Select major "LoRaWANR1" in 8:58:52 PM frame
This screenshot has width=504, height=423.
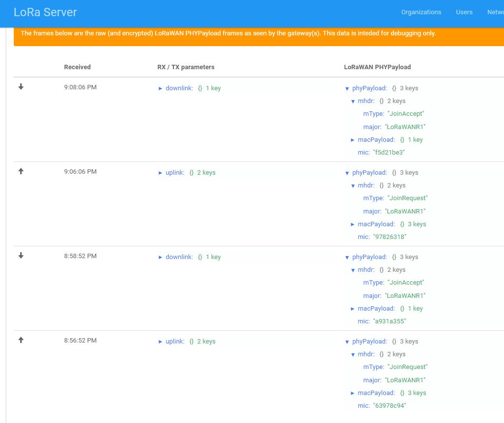(x=405, y=296)
